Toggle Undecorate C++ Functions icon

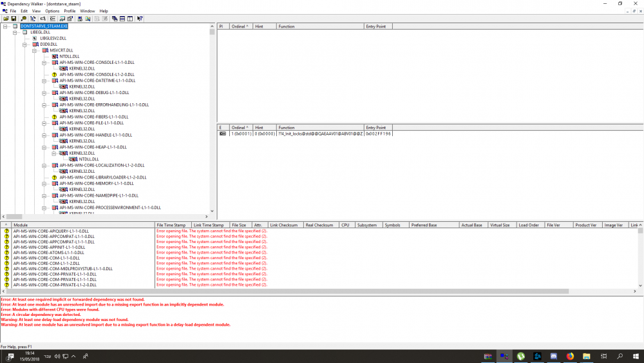click(53, 19)
